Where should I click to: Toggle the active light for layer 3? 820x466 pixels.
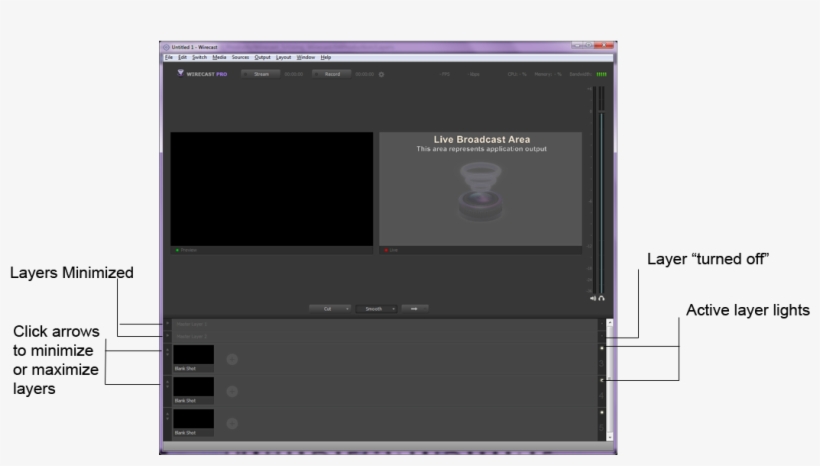(601, 348)
